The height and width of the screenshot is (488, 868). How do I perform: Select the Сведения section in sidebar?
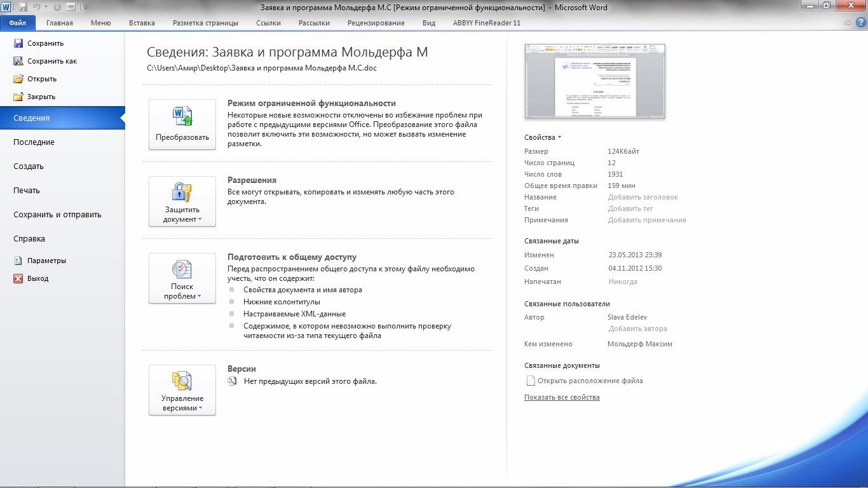tap(62, 118)
